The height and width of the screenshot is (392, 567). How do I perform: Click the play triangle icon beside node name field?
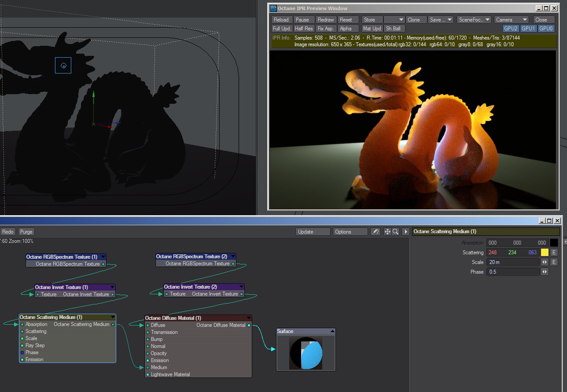point(406,232)
